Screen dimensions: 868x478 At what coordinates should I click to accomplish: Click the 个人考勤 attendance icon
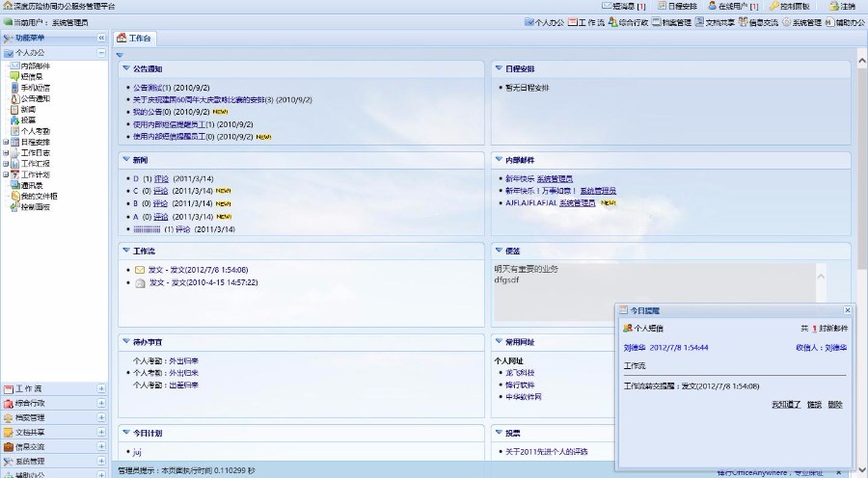pyautogui.click(x=14, y=131)
